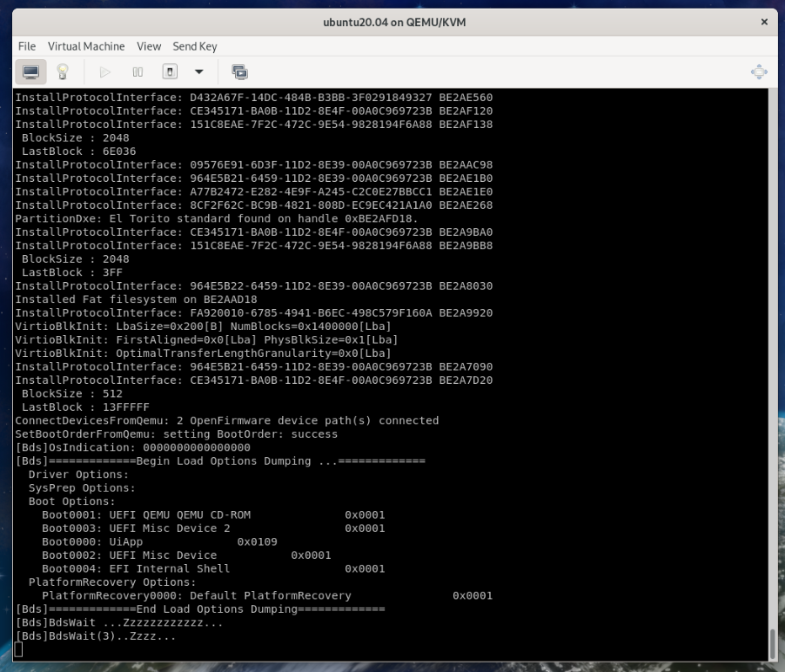Open the Send Key menu
Screen dimensions: 785x672
(x=195, y=46)
